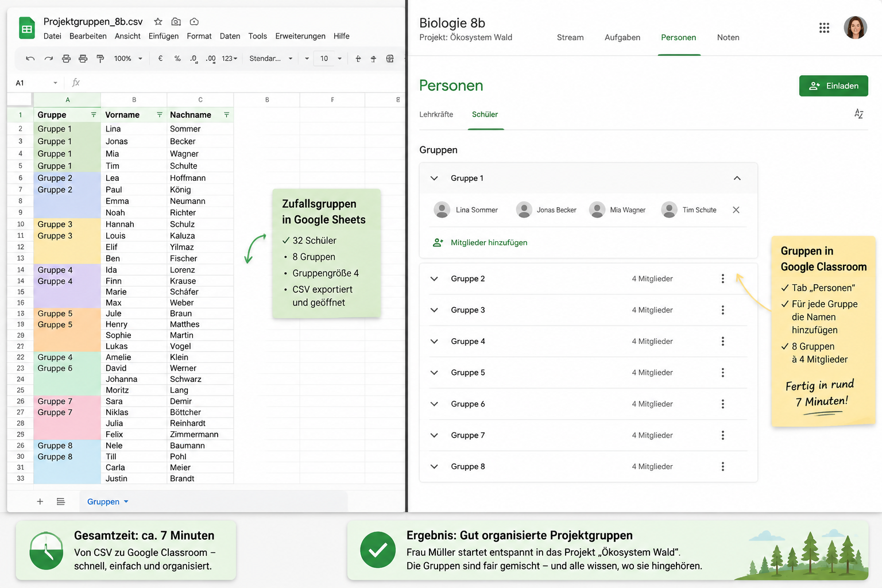Open filter on the Vorname column header
The image size is (882, 588).
coord(160,115)
